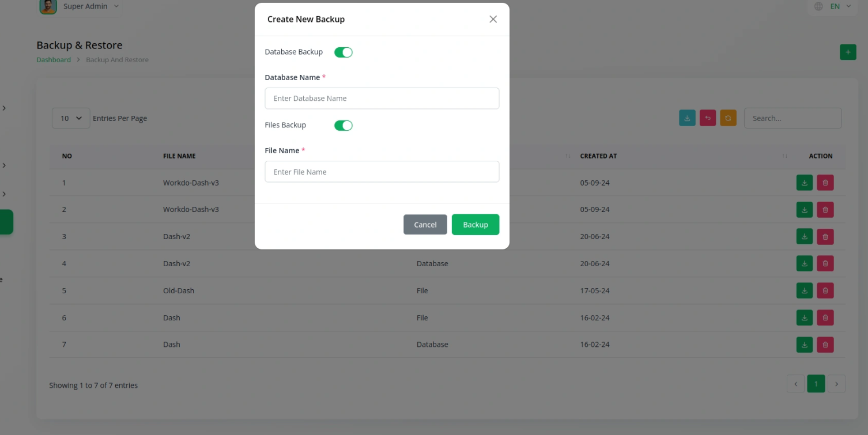Sort by the FILE NAME column

tap(179, 156)
